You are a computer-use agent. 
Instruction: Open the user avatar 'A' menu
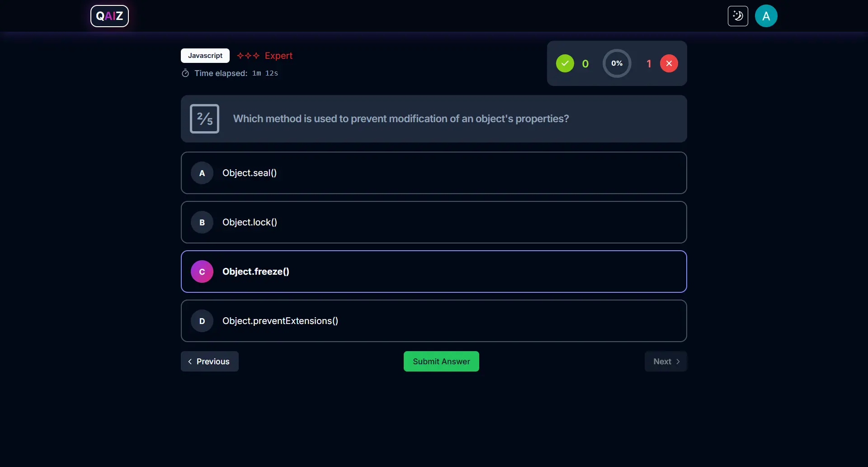click(766, 16)
